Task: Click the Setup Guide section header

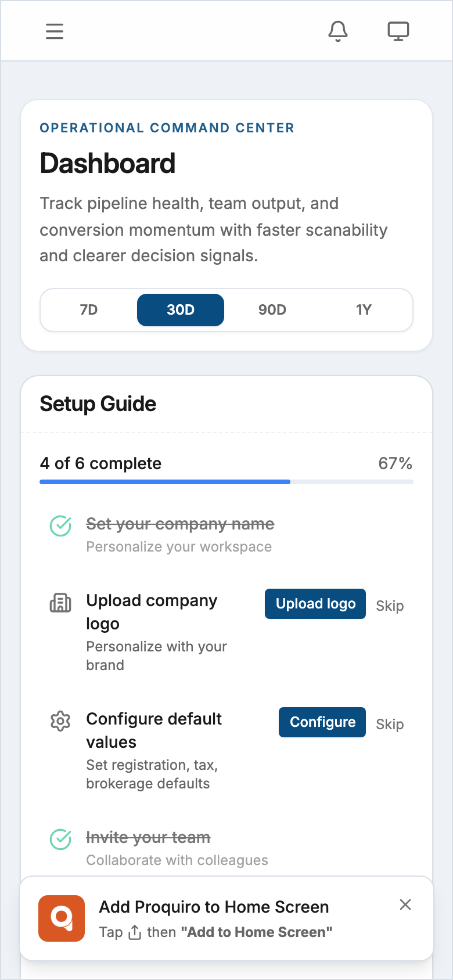Action: point(98,403)
